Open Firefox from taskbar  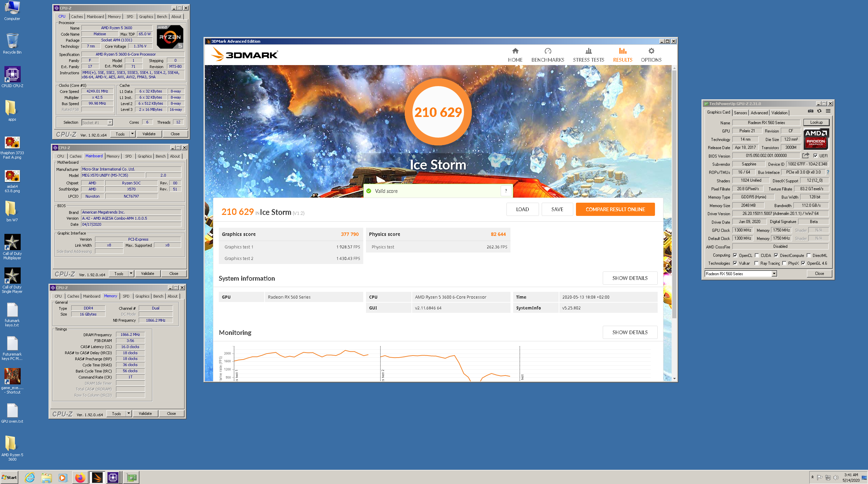click(x=80, y=478)
